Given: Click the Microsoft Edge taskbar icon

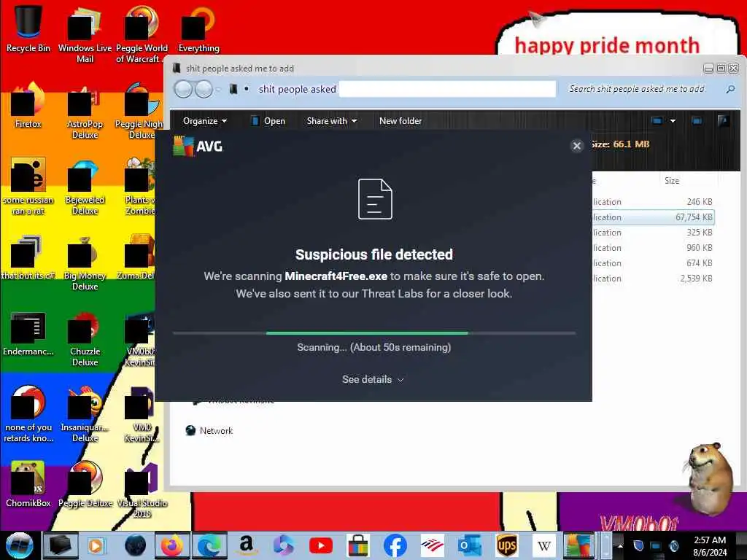Looking at the screenshot, I should coord(209,545).
